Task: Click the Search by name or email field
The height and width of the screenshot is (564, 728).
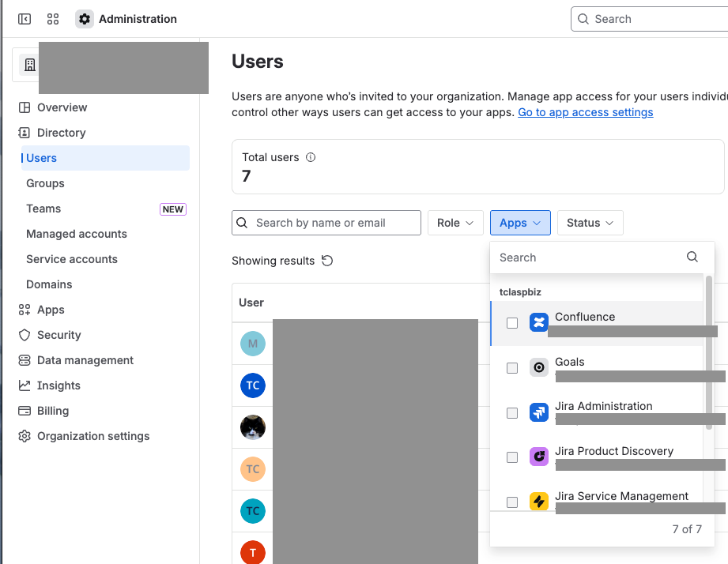Action: click(x=326, y=223)
